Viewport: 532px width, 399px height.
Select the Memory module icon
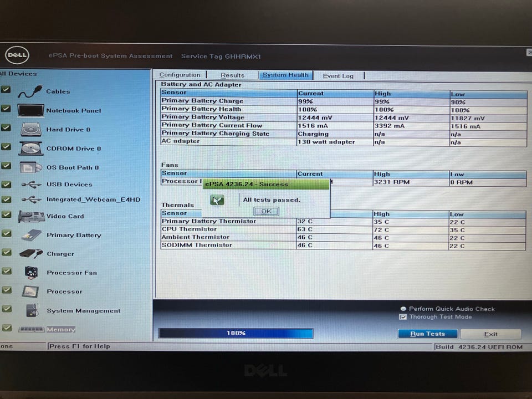click(31, 329)
